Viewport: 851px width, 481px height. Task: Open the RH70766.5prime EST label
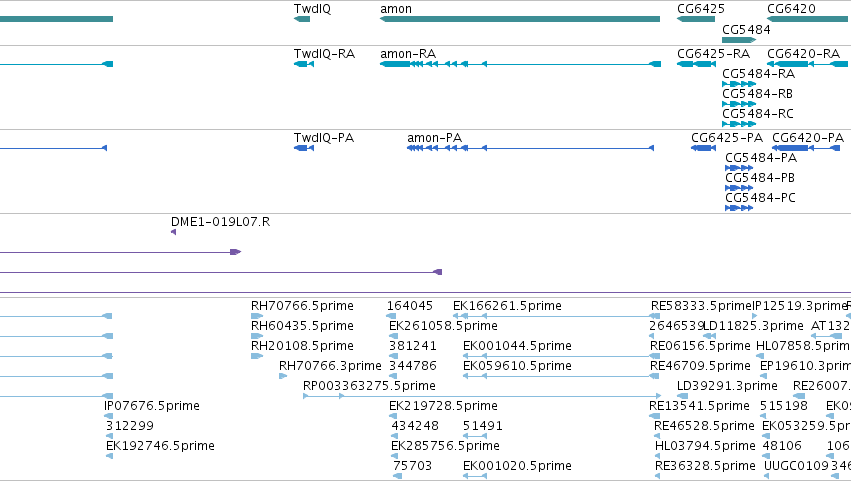[x=302, y=306]
